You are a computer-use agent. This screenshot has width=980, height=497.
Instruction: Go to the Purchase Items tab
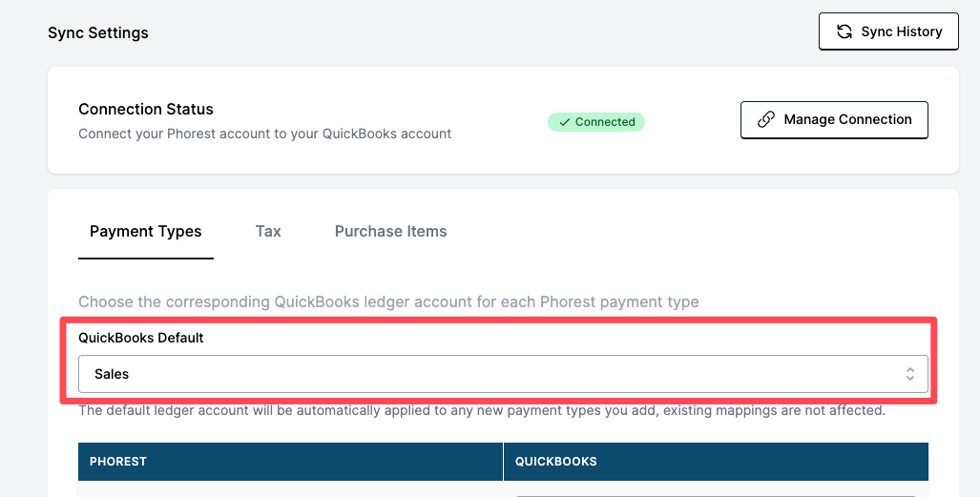click(390, 231)
